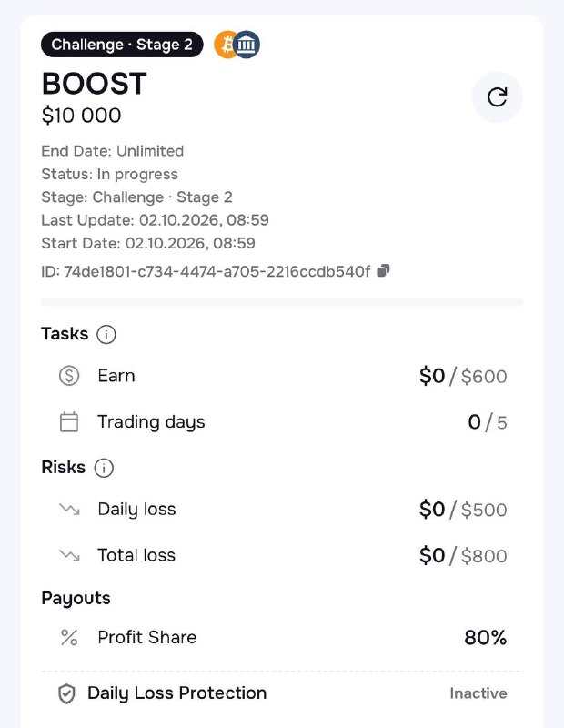The height and width of the screenshot is (728, 564).
Task: Click the Earn $0 / $600 value
Action: tap(463, 376)
